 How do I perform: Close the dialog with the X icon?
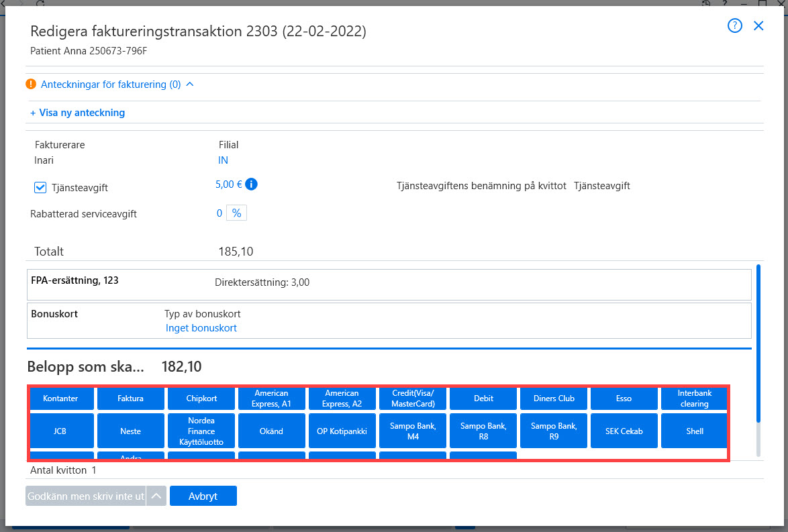pos(758,25)
